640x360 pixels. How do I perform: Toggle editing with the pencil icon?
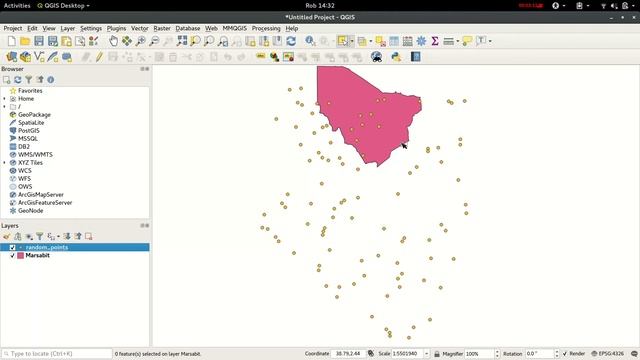99,57
